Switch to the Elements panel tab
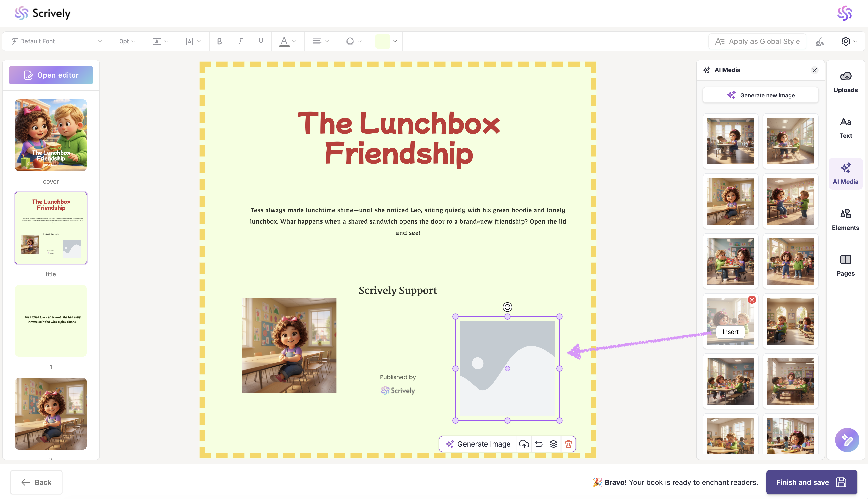Viewport: 868px width, 499px height. click(845, 219)
